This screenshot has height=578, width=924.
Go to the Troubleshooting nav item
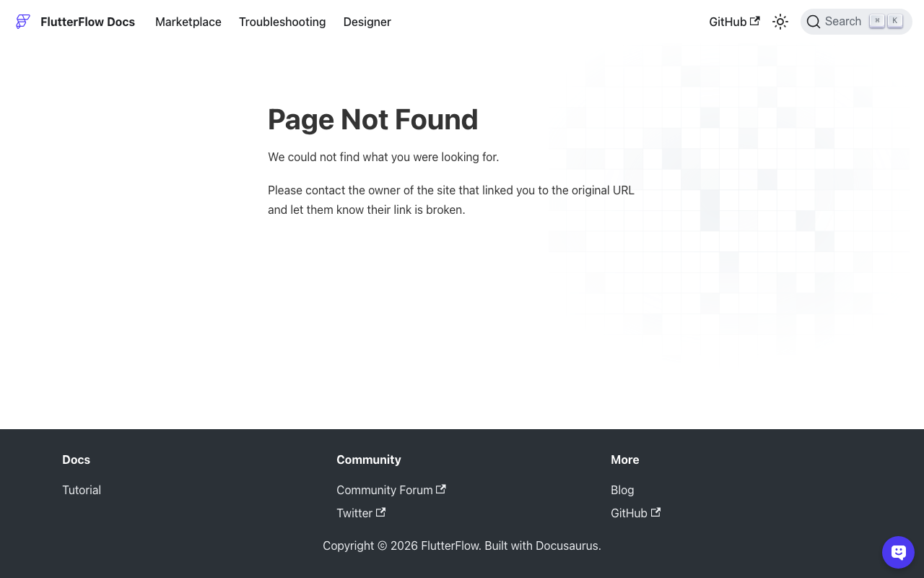(282, 22)
